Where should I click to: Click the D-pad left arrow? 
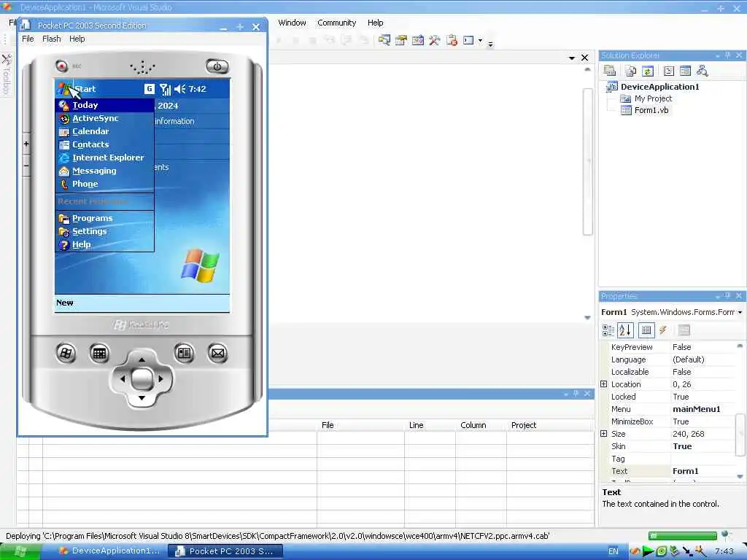123,378
